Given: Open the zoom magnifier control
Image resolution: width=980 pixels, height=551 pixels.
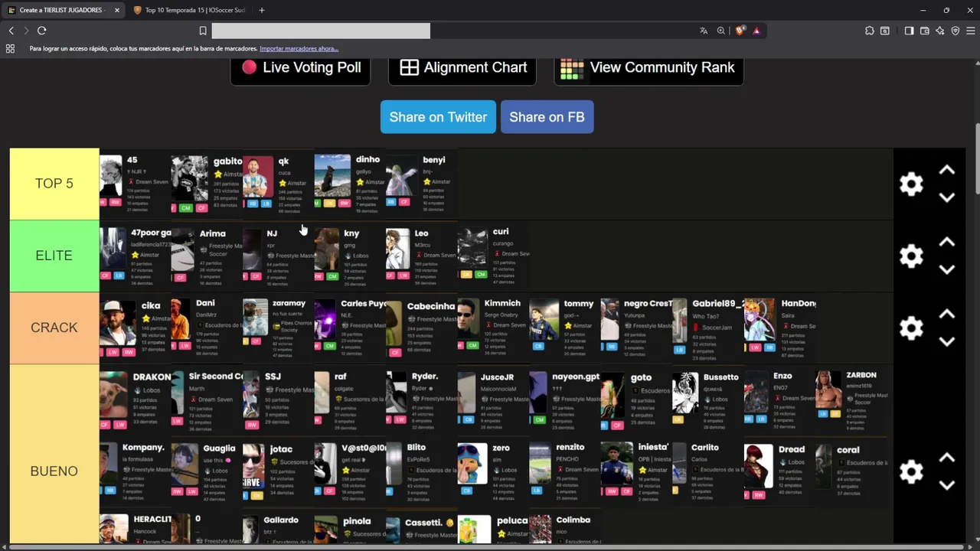Looking at the screenshot, I should 721,31.
